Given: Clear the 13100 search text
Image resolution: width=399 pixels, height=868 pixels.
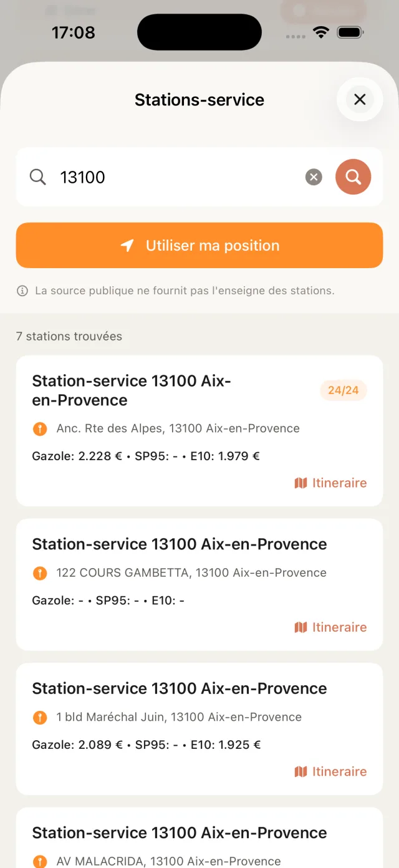Looking at the screenshot, I should (314, 177).
